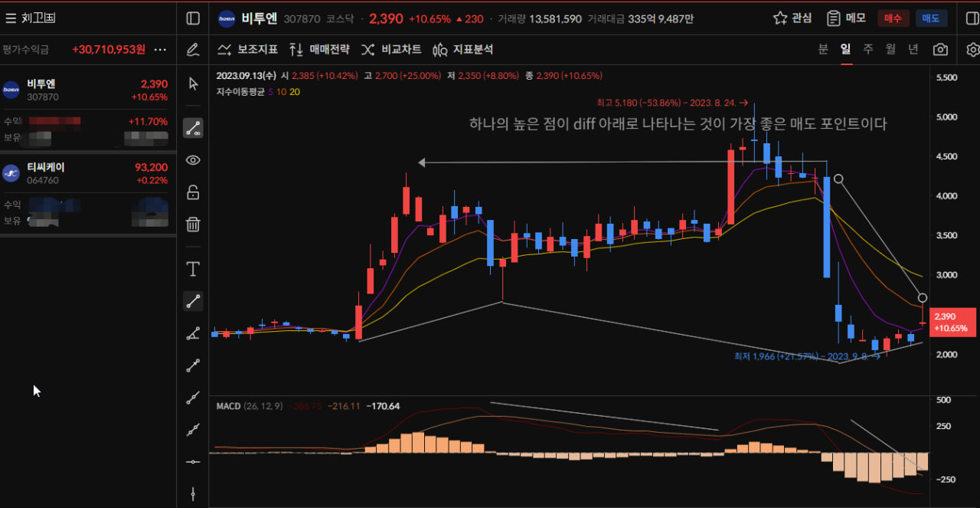This screenshot has width=980, height=508.
Task: Select the highlighted trend line tool
Action: pos(193,301)
